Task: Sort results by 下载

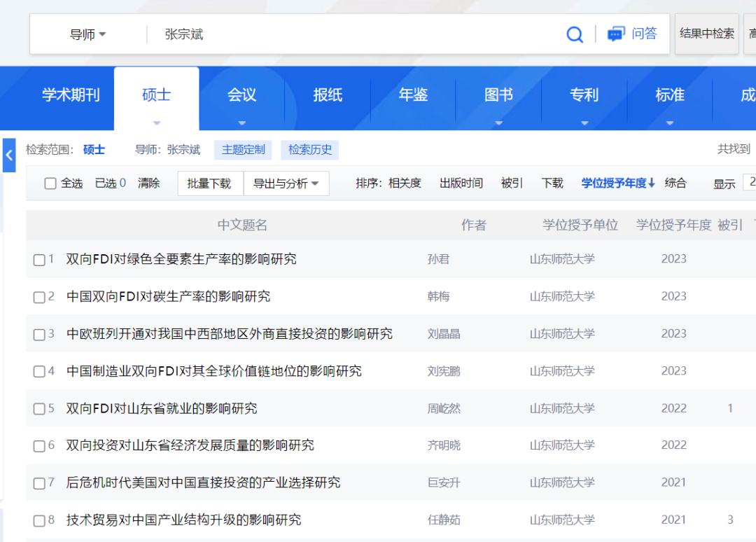Action: point(552,183)
